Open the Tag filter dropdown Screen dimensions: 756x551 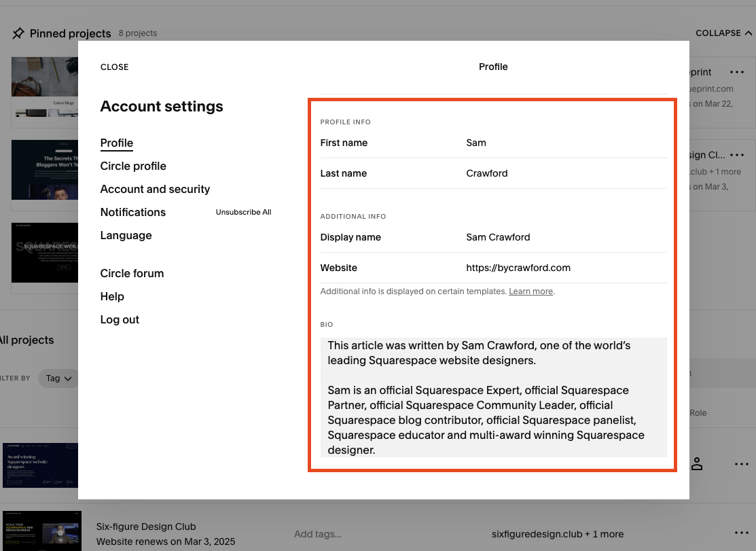58,378
